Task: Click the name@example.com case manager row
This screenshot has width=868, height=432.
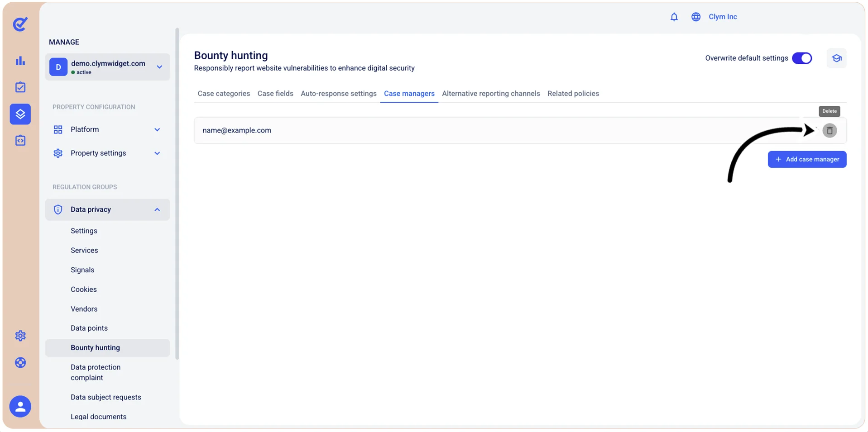Action: (520, 131)
